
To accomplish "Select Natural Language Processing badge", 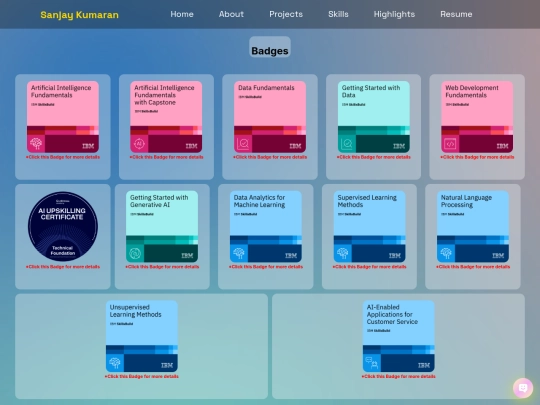I will (x=473, y=226).
